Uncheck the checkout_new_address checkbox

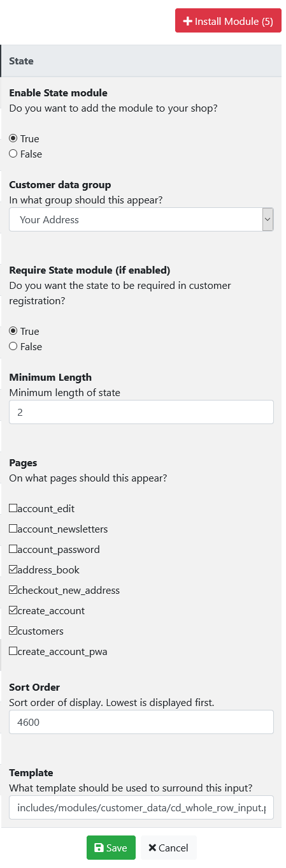13,590
